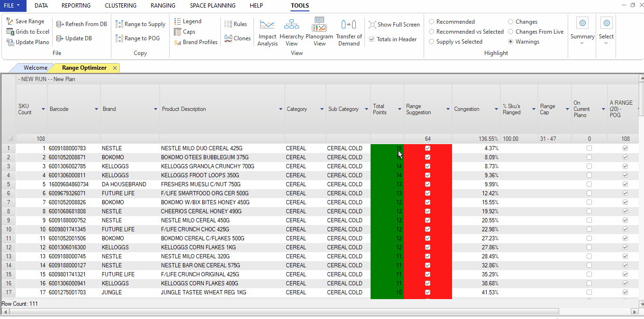This screenshot has width=644, height=319.
Task: Open Impact Analysis
Action: [267, 32]
